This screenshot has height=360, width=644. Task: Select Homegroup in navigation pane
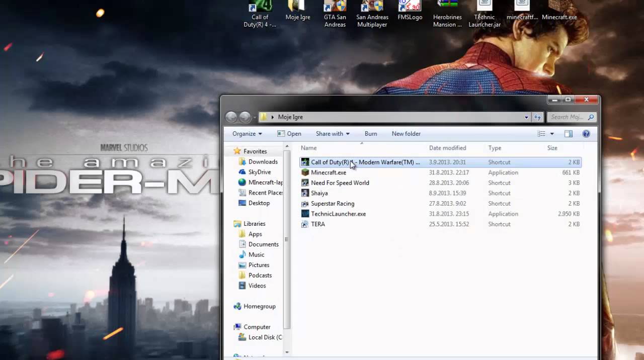[x=255, y=306]
